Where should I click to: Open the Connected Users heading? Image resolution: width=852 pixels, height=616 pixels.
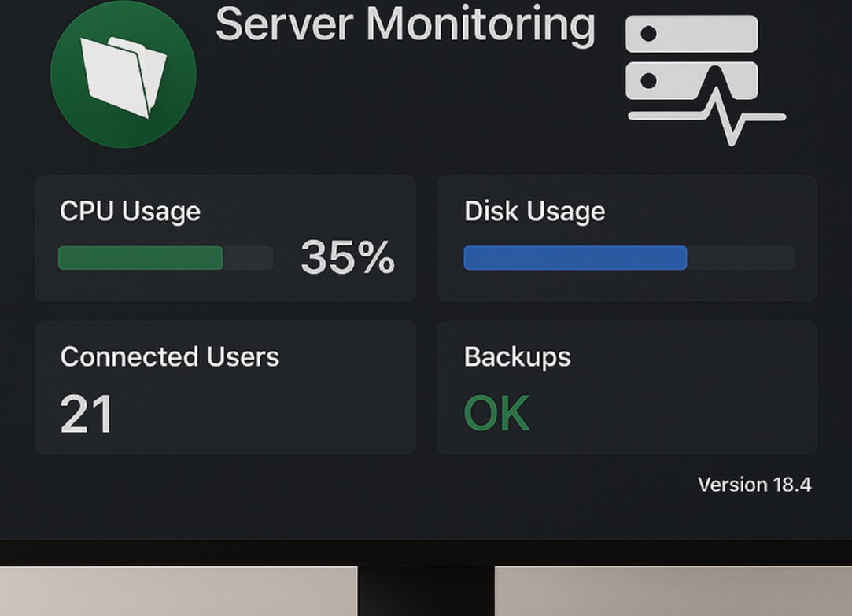(x=169, y=356)
